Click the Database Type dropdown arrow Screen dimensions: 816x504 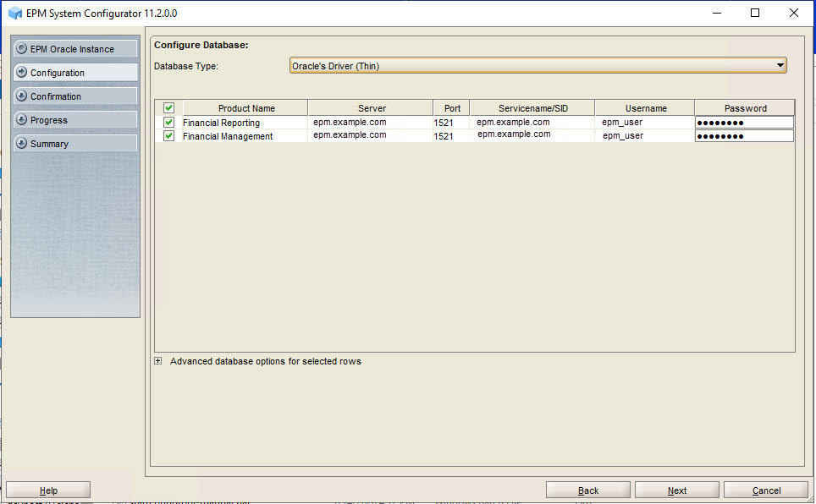(780, 65)
